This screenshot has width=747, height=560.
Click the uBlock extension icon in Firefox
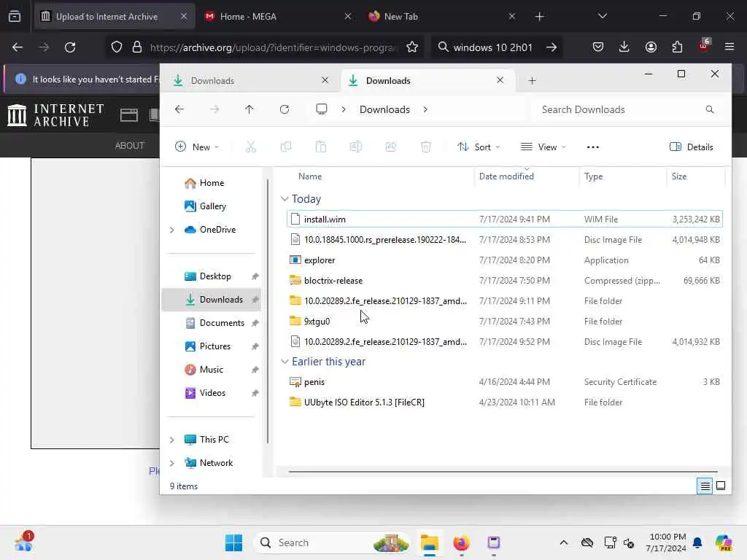[x=704, y=46]
